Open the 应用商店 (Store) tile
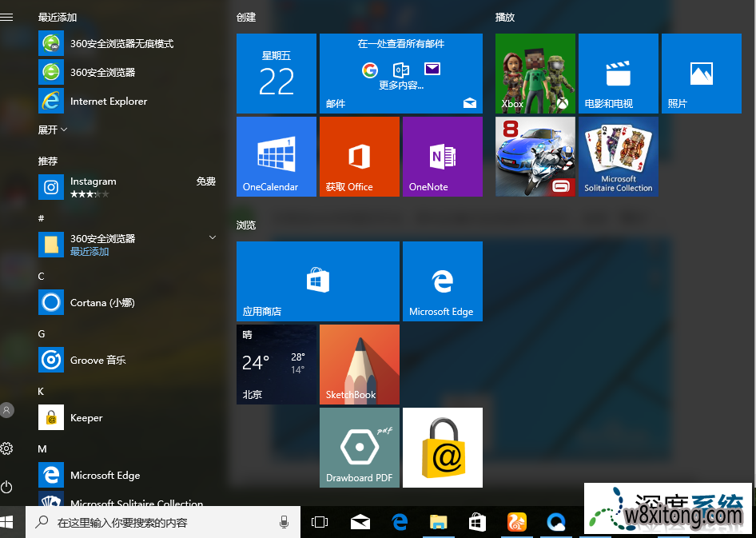This screenshot has width=756, height=538. coord(317,281)
